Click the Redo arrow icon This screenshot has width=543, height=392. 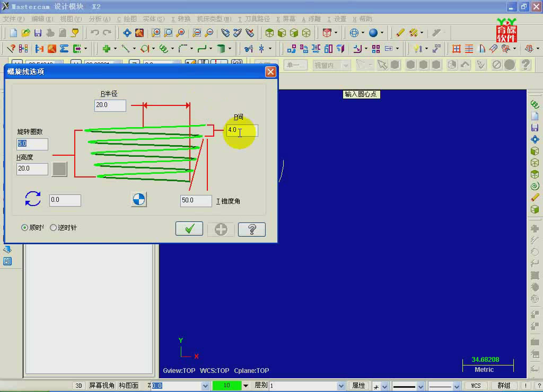tap(107, 33)
